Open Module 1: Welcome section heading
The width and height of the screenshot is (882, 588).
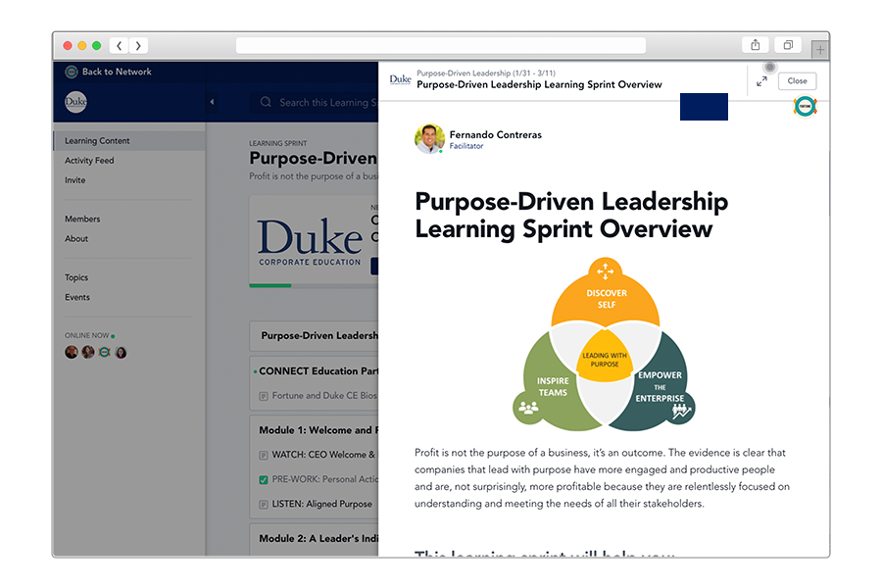(x=318, y=430)
